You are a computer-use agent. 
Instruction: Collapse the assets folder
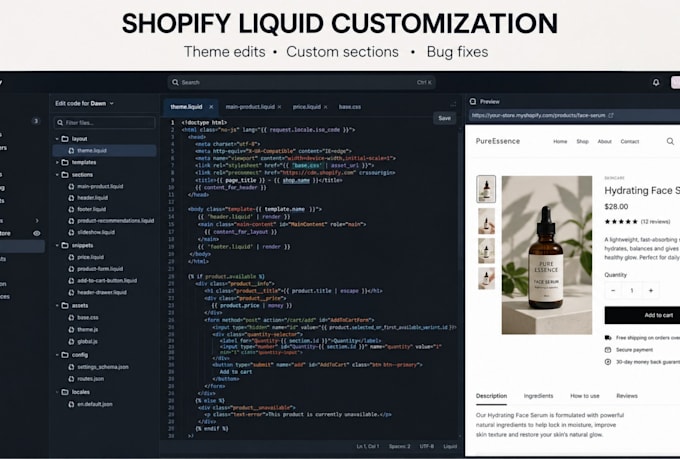pos(57,306)
